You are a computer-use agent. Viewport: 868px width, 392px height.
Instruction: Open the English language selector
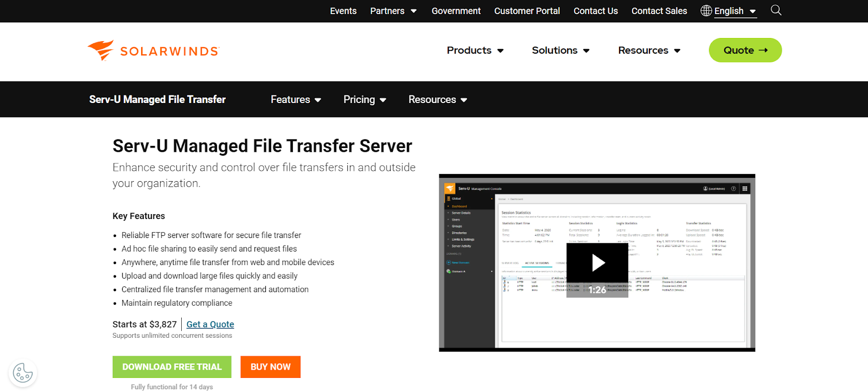pyautogui.click(x=735, y=11)
